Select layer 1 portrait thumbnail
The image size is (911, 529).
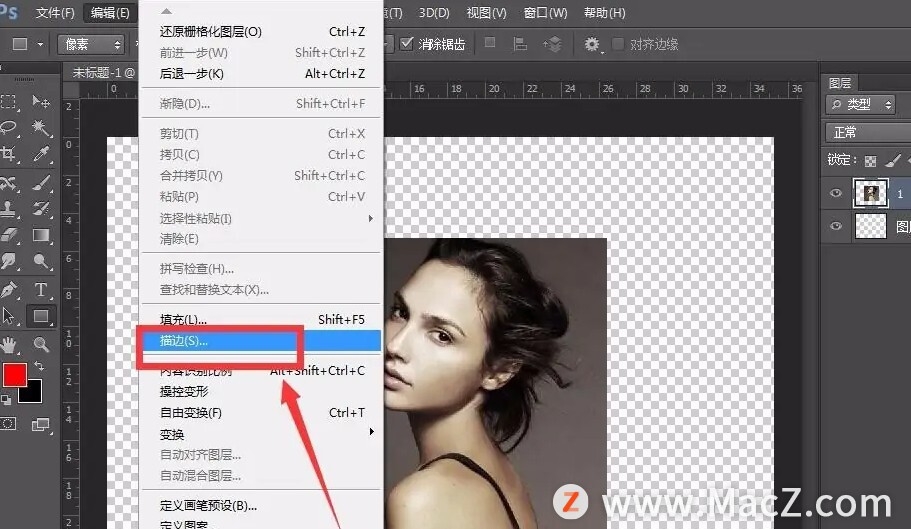point(870,193)
